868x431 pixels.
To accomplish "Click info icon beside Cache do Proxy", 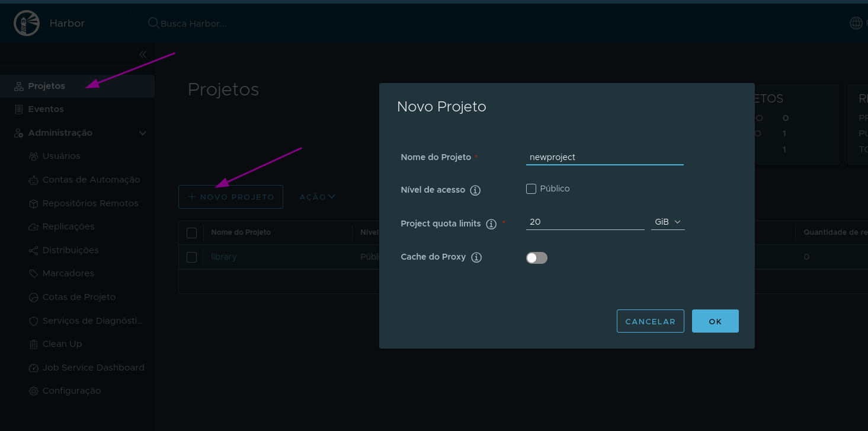I will pyautogui.click(x=476, y=257).
